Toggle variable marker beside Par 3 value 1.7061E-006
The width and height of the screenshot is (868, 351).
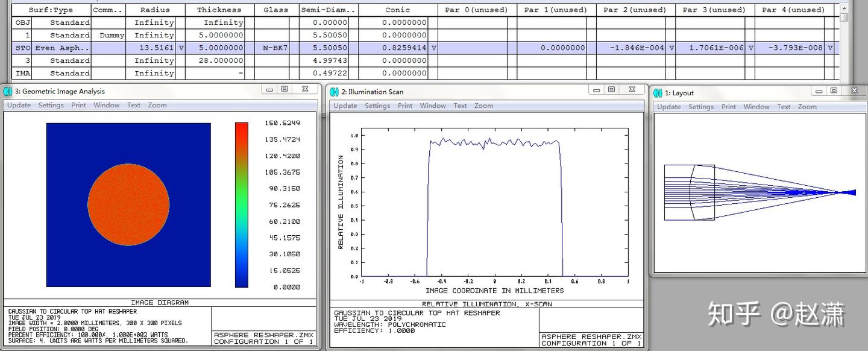(x=751, y=48)
